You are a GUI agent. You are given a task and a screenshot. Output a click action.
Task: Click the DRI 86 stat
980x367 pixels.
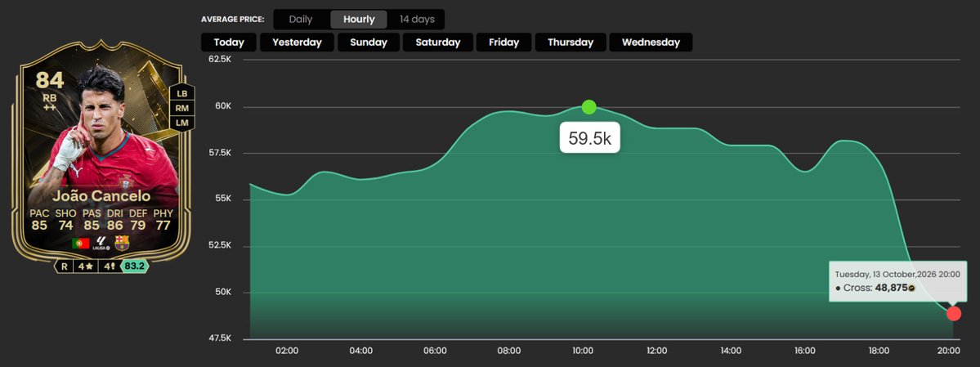(x=114, y=219)
